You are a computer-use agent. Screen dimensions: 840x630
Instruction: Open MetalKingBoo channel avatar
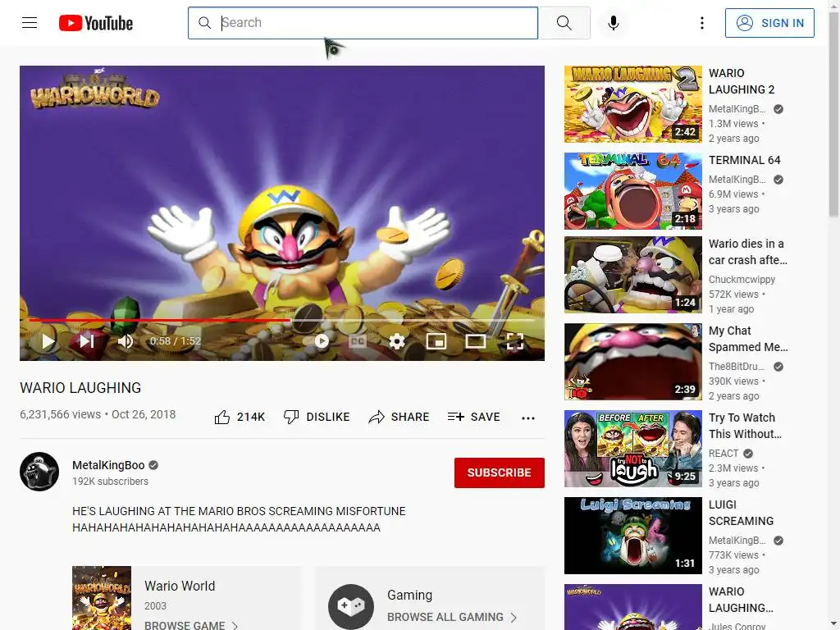(x=39, y=472)
